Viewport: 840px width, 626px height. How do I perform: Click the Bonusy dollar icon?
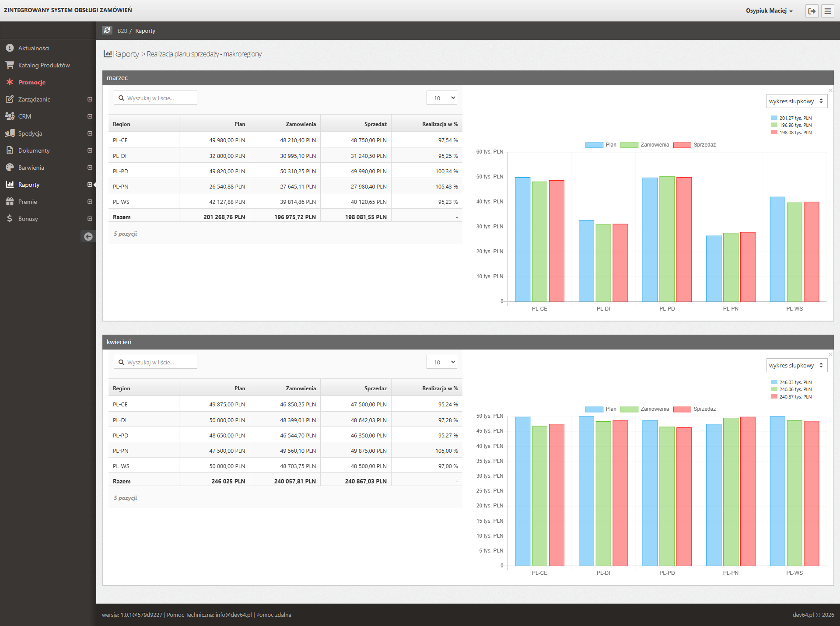[10, 219]
